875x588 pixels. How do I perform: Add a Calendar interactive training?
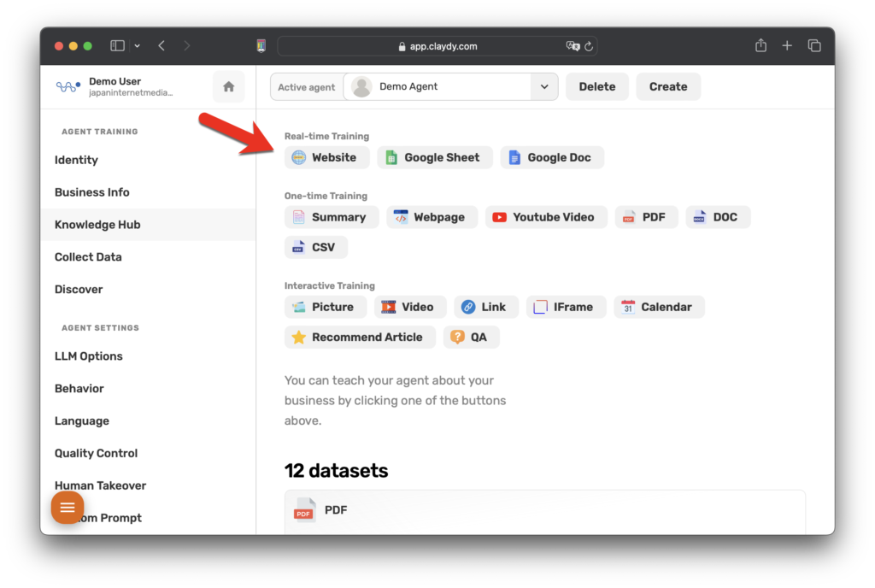(658, 307)
